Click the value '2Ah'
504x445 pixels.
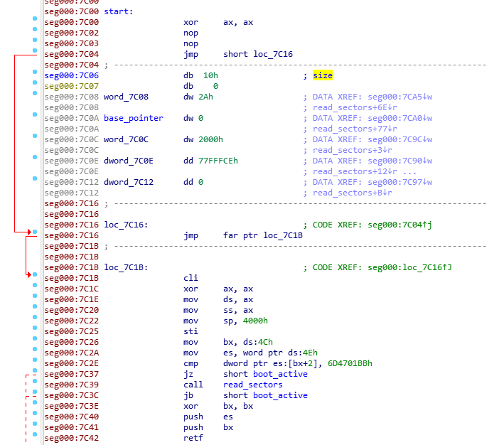(205, 97)
